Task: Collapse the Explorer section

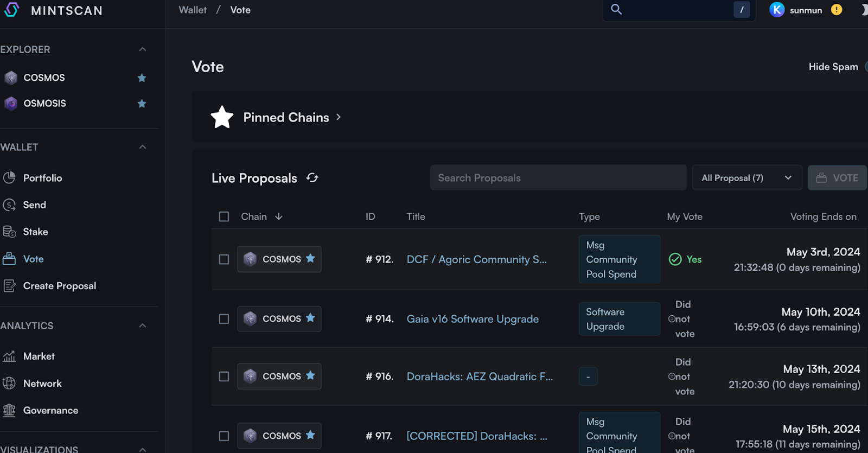Action: pyautogui.click(x=143, y=49)
